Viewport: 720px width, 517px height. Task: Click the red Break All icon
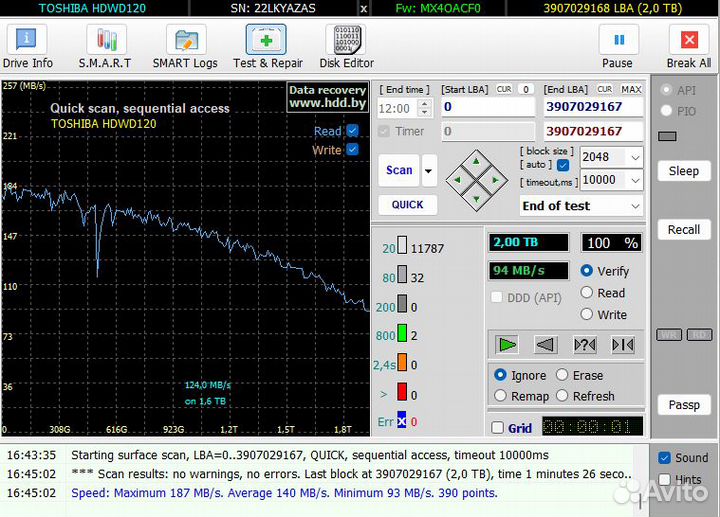[689, 39]
